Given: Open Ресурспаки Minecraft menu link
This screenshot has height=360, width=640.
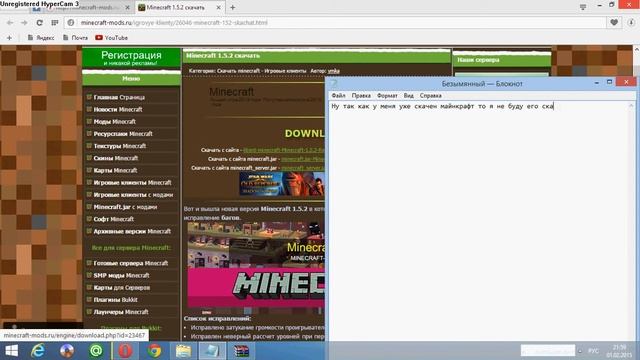Looking at the screenshot, I should pyautogui.click(x=122, y=134).
